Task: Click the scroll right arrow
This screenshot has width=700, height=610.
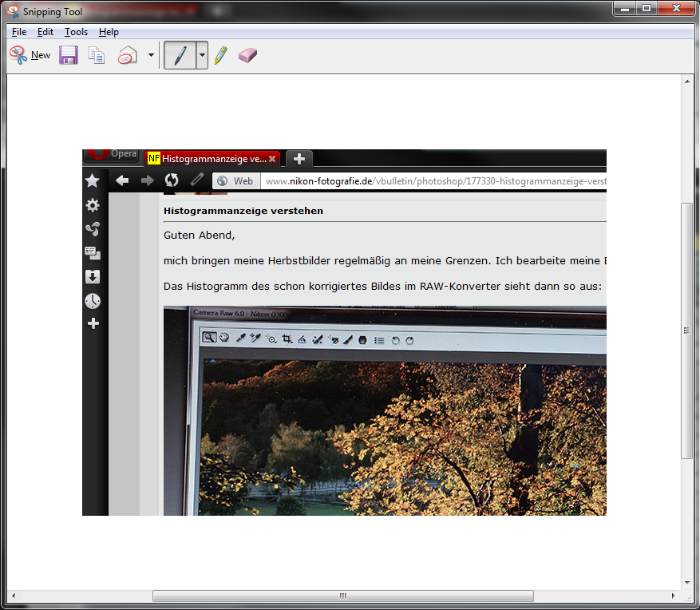Action: [x=673, y=596]
